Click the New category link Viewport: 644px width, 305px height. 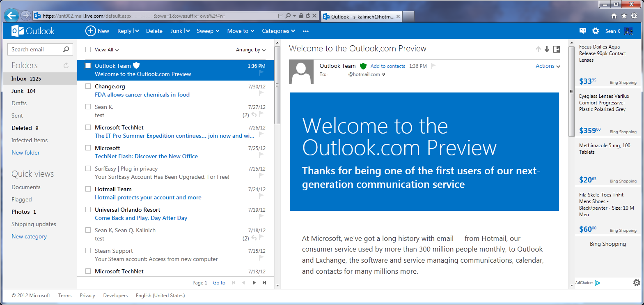[x=29, y=236]
